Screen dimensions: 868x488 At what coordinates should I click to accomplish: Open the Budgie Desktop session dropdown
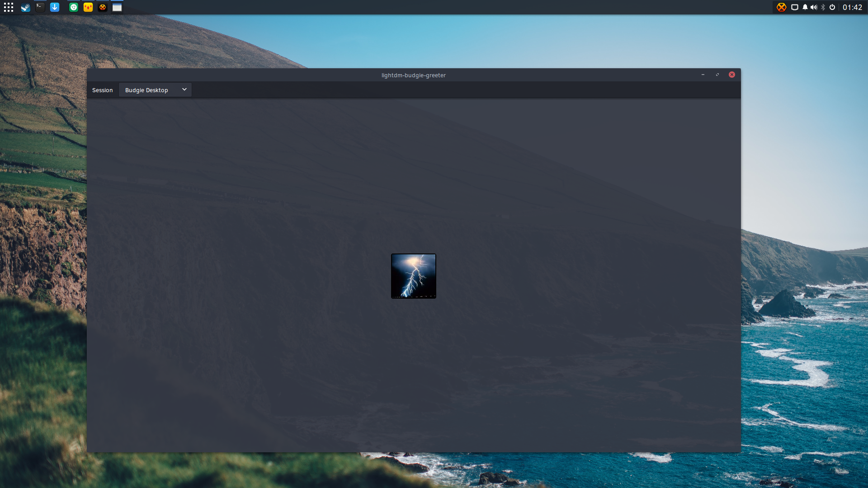pos(155,90)
